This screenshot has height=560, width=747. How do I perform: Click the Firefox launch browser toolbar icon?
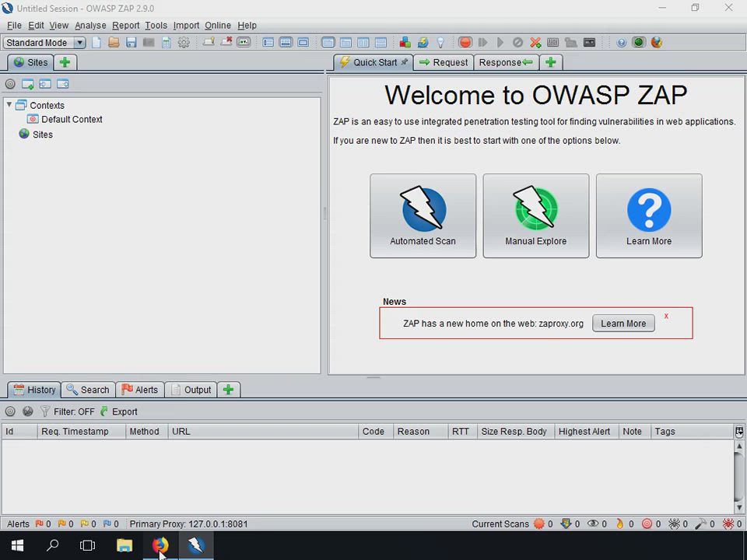[657, 42]
